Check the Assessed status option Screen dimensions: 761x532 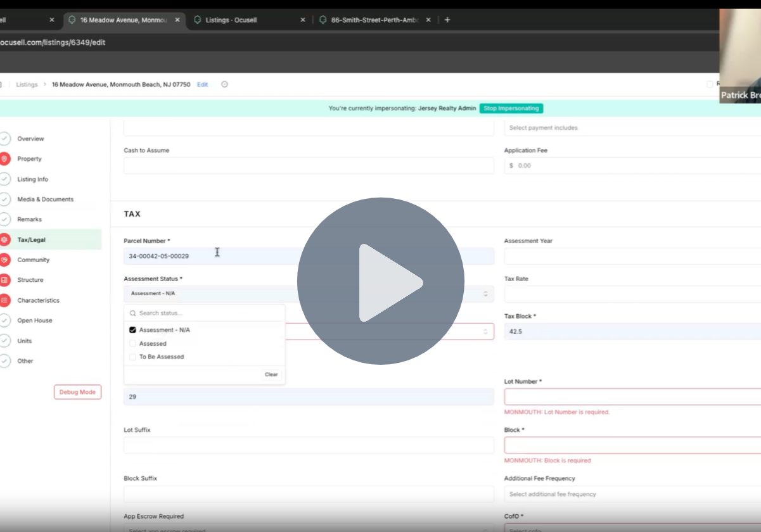tap(132, 343)
